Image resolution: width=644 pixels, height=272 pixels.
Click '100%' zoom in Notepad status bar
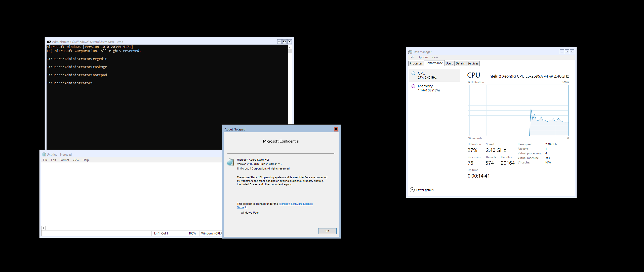[x=192, y=233]
